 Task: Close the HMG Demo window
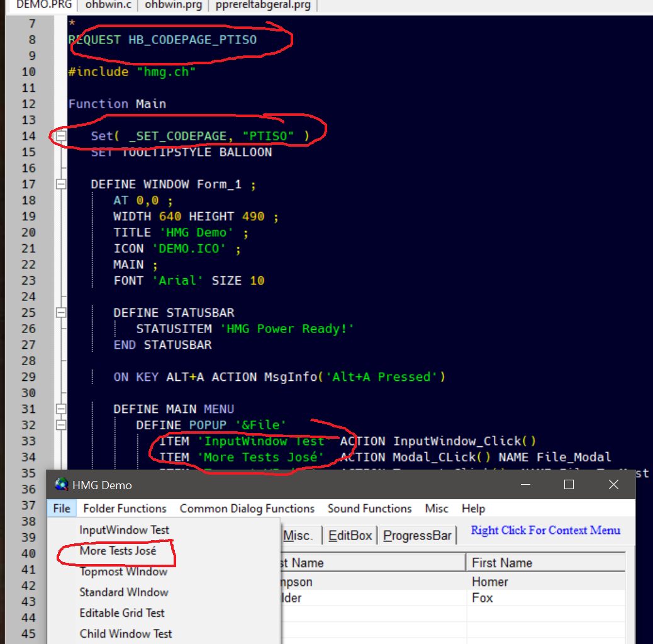tap(613, 484)
